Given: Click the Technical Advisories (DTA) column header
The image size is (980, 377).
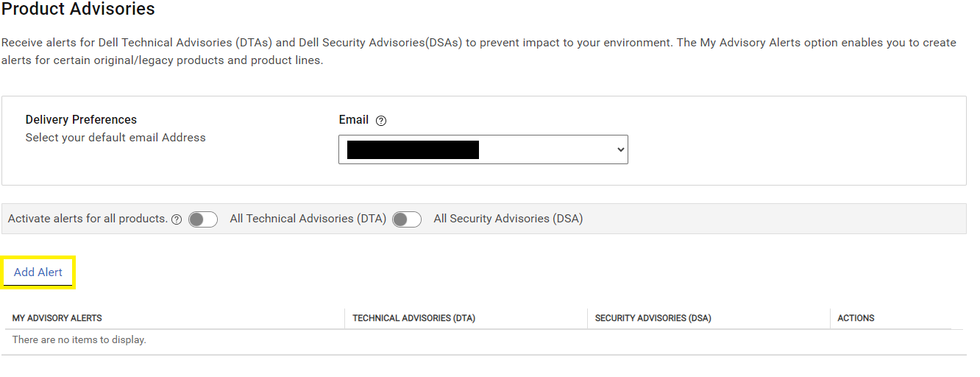Looking at the screenshot, I should tap(413, 318).
